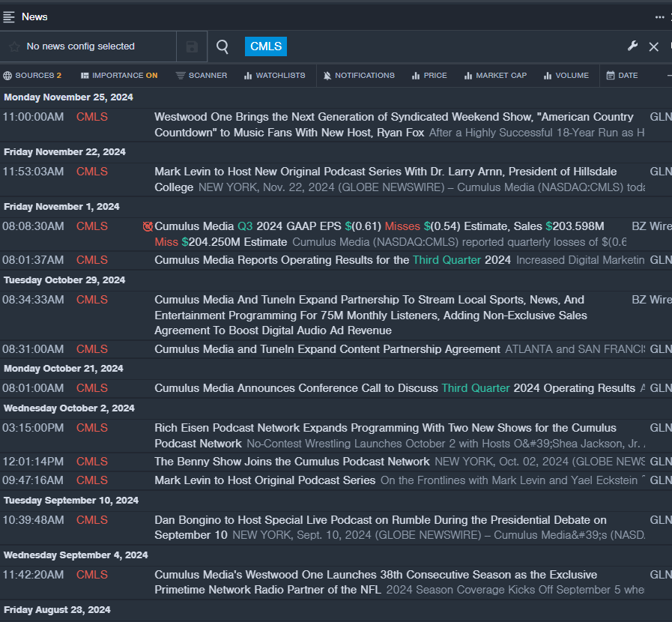The image size is (672, 622).
Task: Star the current news config as favorite
Action: (14, 46)
